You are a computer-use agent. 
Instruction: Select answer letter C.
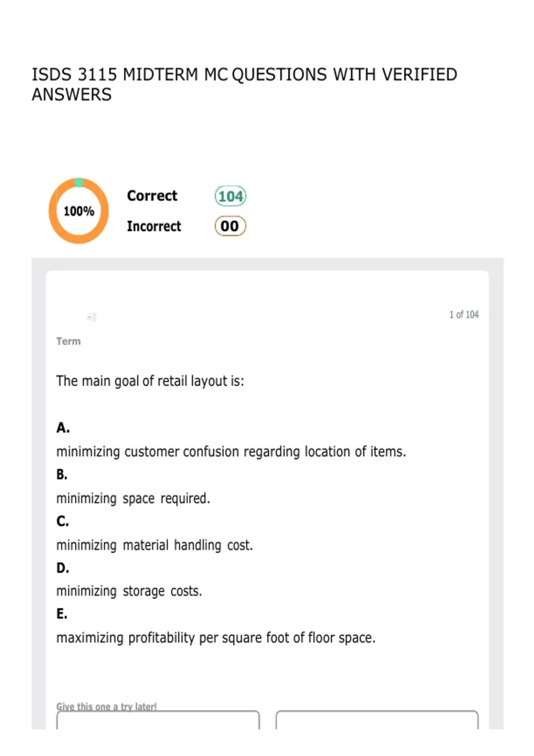click(62, 521)
